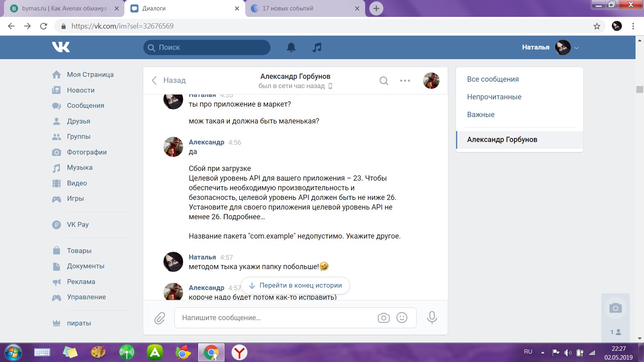Attach photo using camera icon in input

tap(384, 318)
